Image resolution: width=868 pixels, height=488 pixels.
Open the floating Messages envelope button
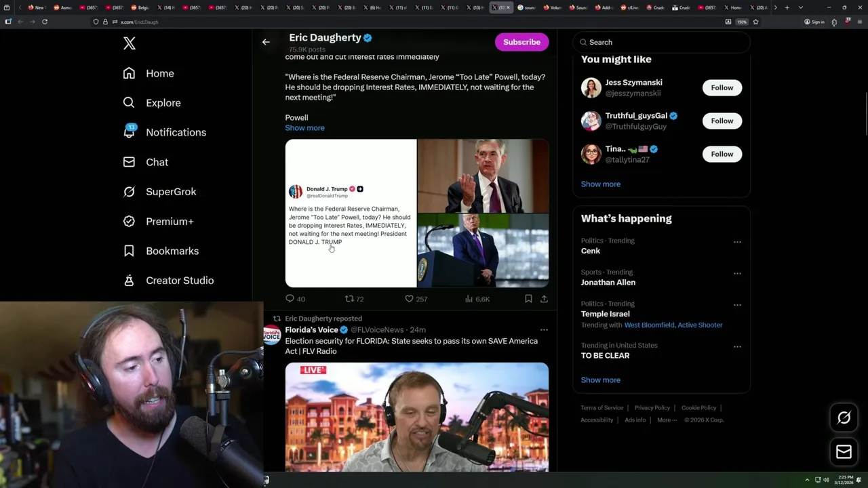pos(844,452)
